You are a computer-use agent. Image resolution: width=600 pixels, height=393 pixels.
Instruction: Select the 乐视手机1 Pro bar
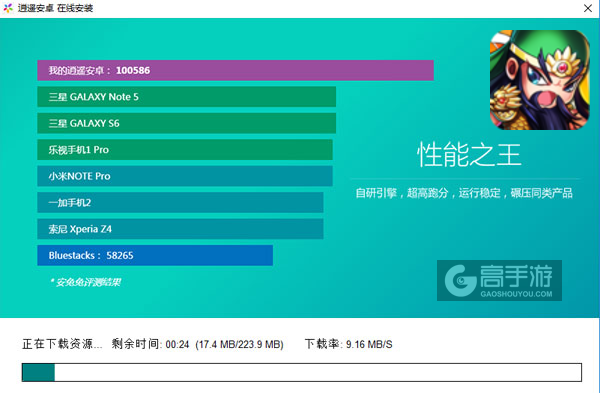[x=185, y=150]
